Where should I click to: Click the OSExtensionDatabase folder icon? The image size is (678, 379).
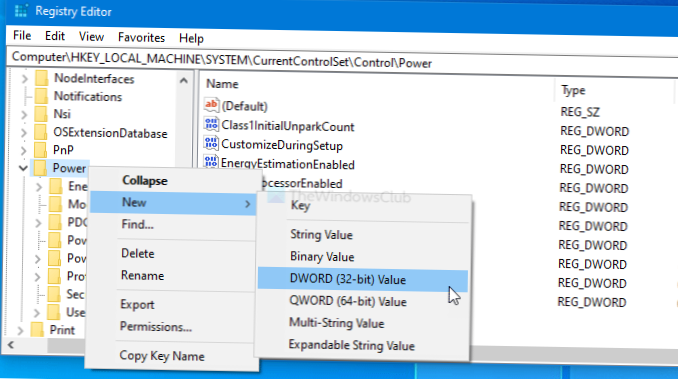click(x=40, y=132)
